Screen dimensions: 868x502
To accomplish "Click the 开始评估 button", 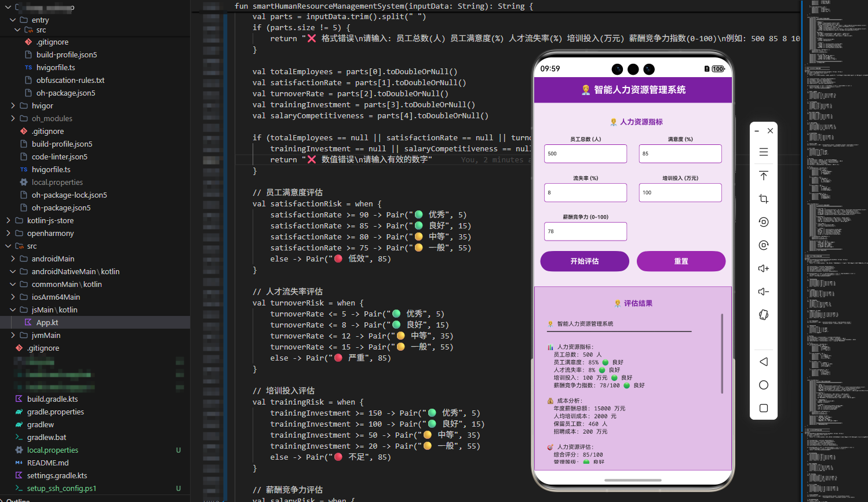I will [585, 261].
